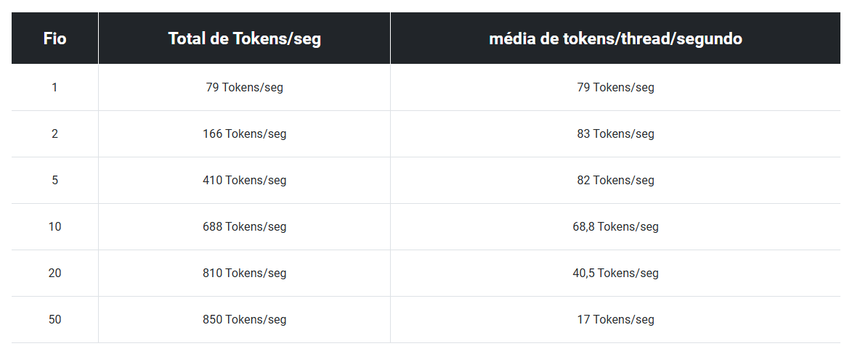Select the cell with thread count 2
Screen dimensions: 868x354
coord(54,134)
